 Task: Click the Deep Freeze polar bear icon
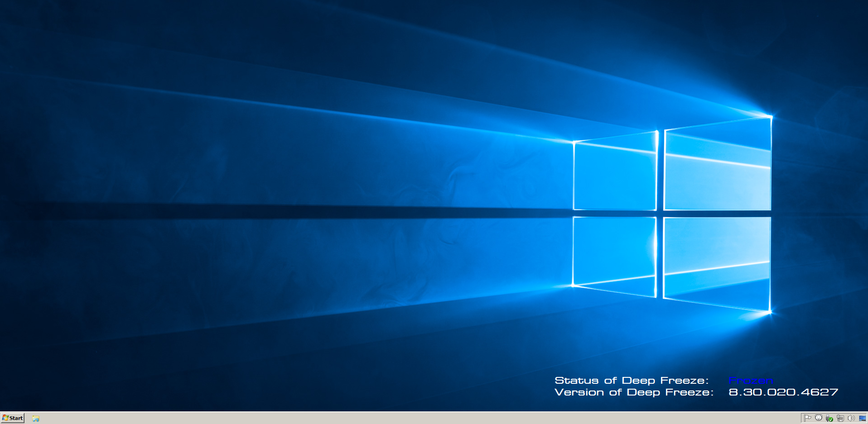pos(818,418)
